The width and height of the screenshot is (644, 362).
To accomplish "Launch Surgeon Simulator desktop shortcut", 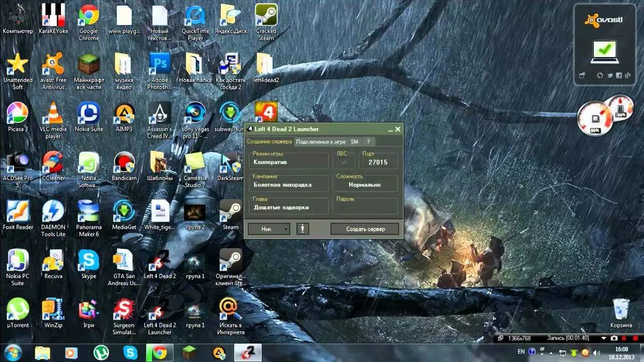I will click(124, 317).
